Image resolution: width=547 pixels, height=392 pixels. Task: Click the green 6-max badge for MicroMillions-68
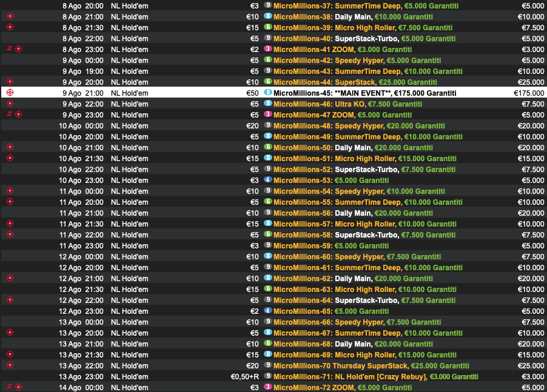pos(268,343)
